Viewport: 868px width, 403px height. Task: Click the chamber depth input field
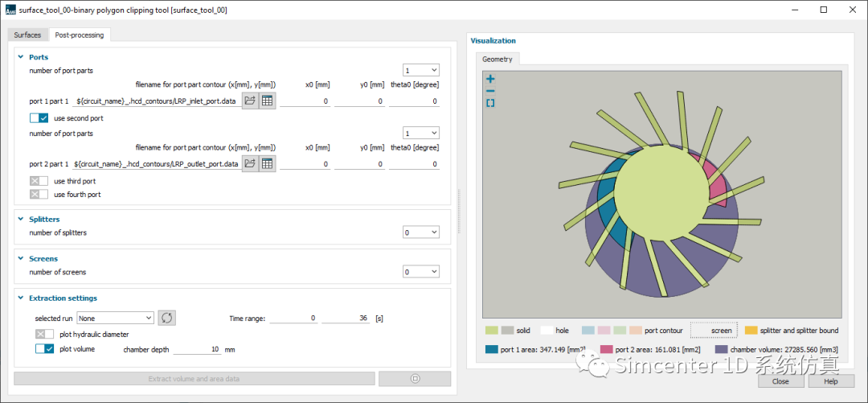pyautogui.click(x=196, y=350)
